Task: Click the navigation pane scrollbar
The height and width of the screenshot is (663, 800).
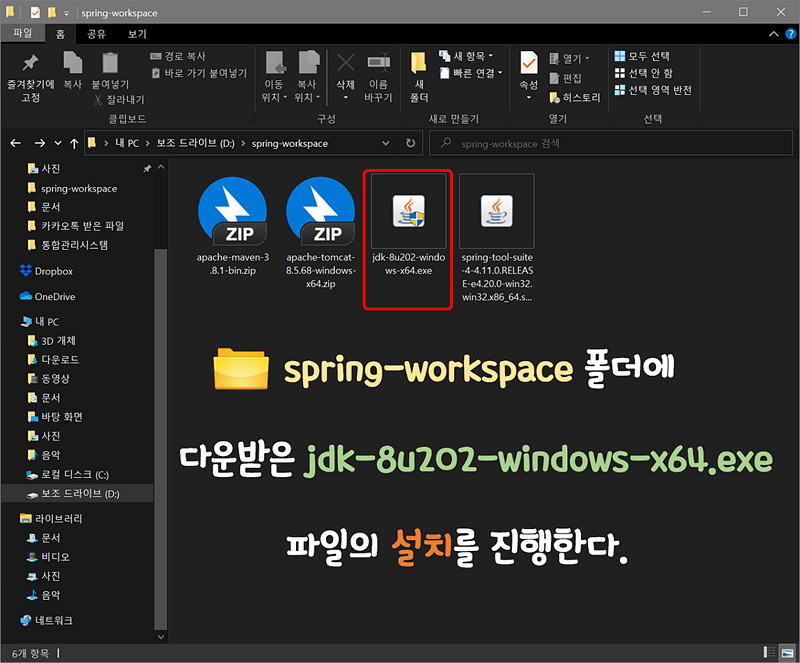Action: (161, 439)
